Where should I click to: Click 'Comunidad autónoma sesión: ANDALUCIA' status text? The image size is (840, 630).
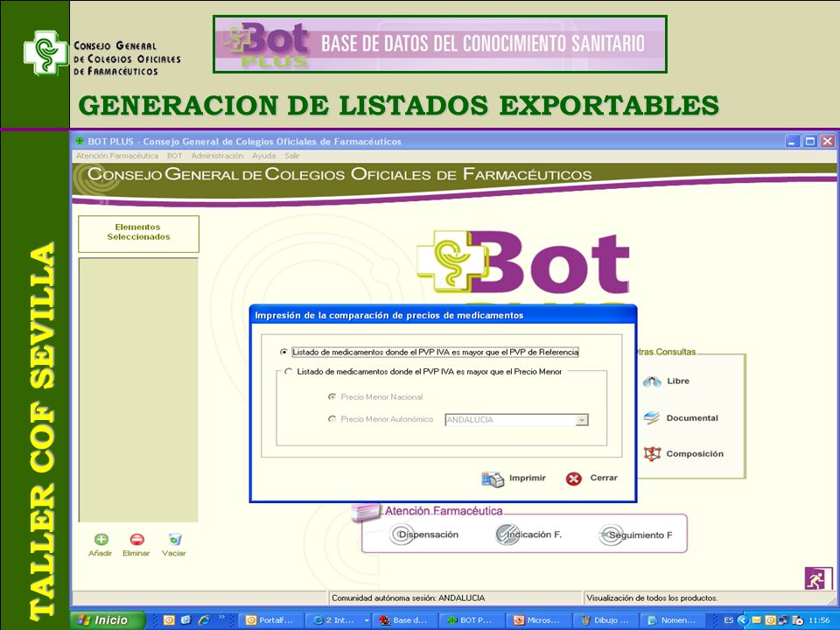point(409,598)
